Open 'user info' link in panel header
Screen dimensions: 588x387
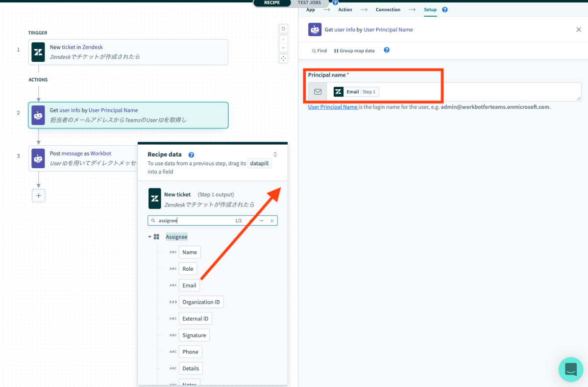[x=344, y=30]
